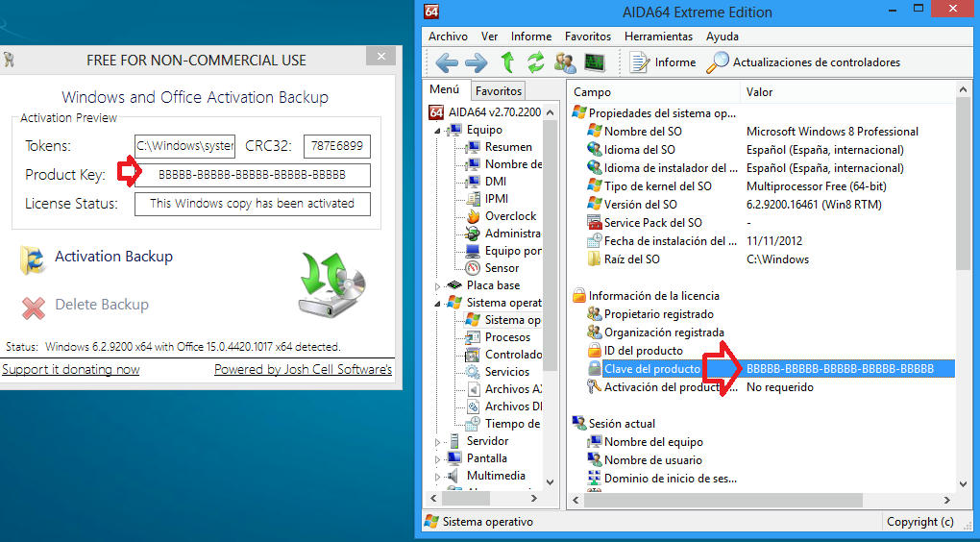The height and width of the screenshot is (542, 980).
Task: Expand the Pantalla tree node
Action: click(x=437, y=459)
